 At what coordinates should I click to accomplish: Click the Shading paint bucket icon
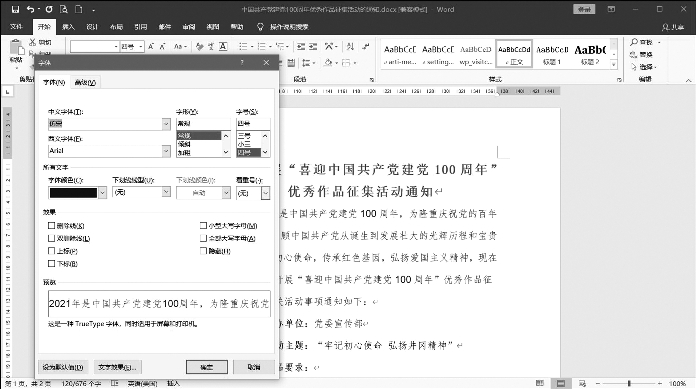(x=328, y=63)
